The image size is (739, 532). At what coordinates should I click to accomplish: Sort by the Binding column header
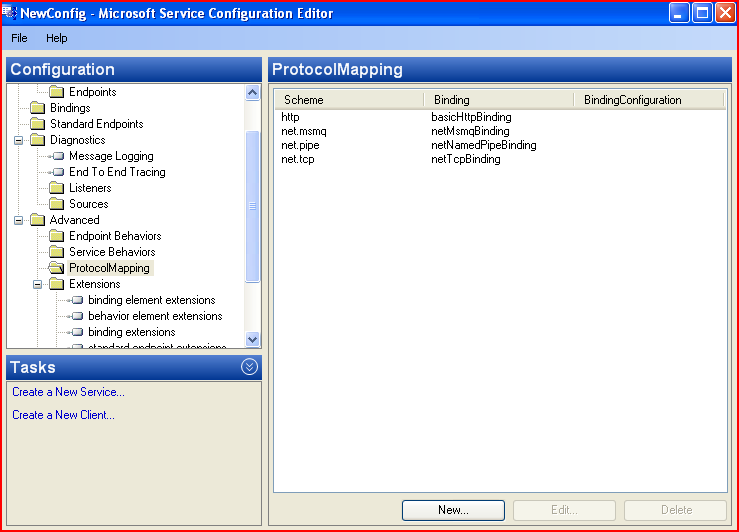499,100
